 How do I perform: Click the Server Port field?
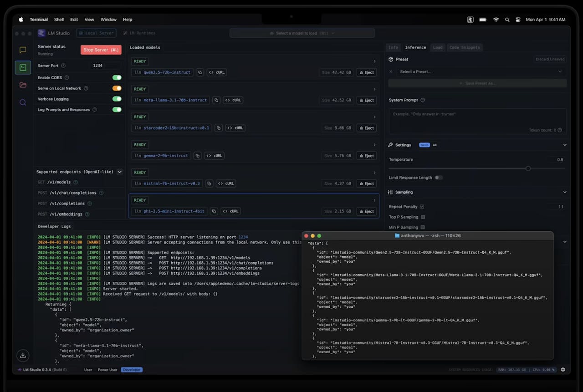click(106, 66)
